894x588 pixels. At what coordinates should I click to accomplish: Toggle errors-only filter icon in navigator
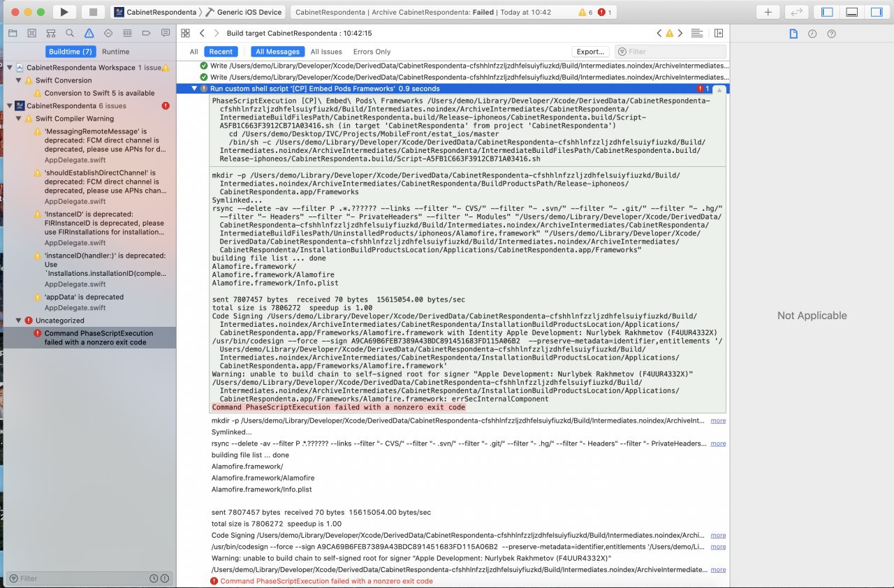coord(165,578)
